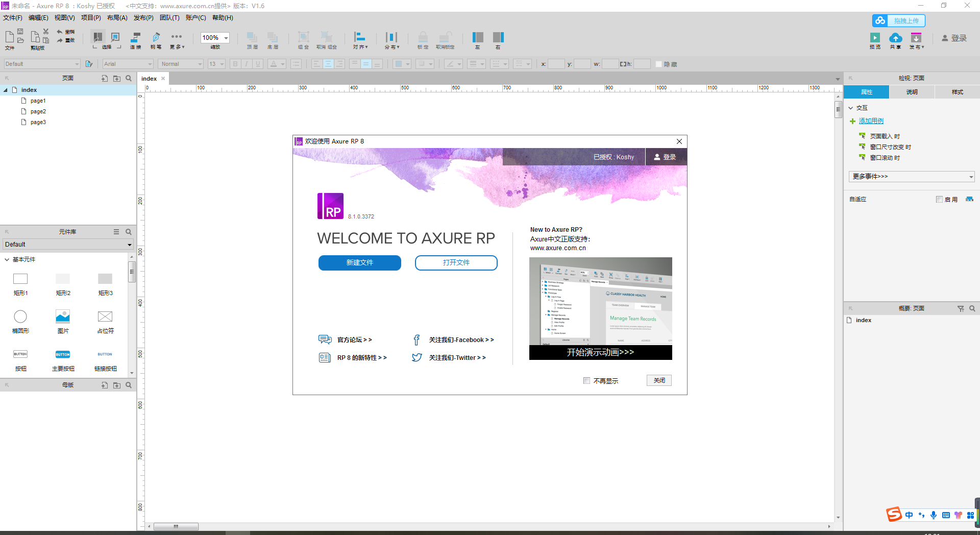Select the 钢笔 (pen) tool

pyautogui.click(x=156, y=40)
